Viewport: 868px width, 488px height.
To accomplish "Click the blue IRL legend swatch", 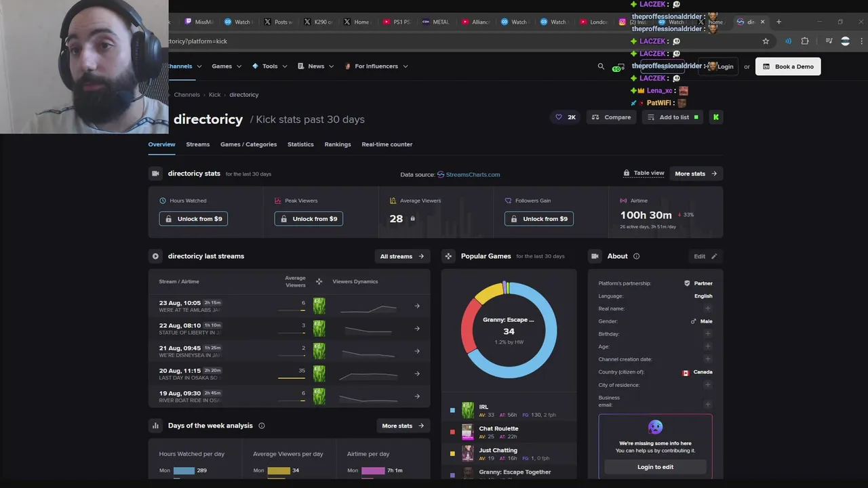I will pyautogui.click(x=452, y=410).
